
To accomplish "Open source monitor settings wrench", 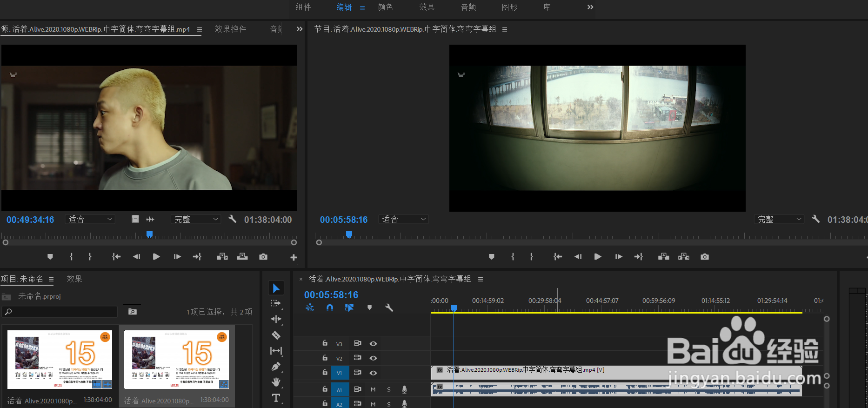I will point(233,219).
